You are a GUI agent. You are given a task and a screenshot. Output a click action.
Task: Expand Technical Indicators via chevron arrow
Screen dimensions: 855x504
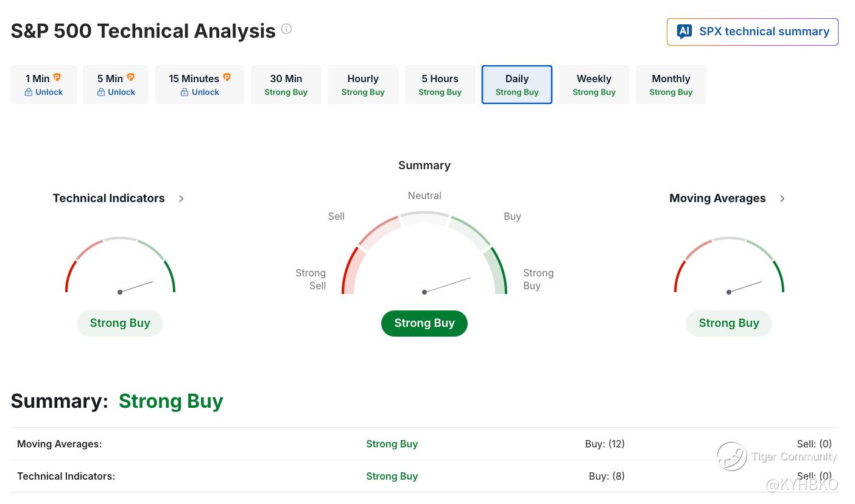(181, 198)
